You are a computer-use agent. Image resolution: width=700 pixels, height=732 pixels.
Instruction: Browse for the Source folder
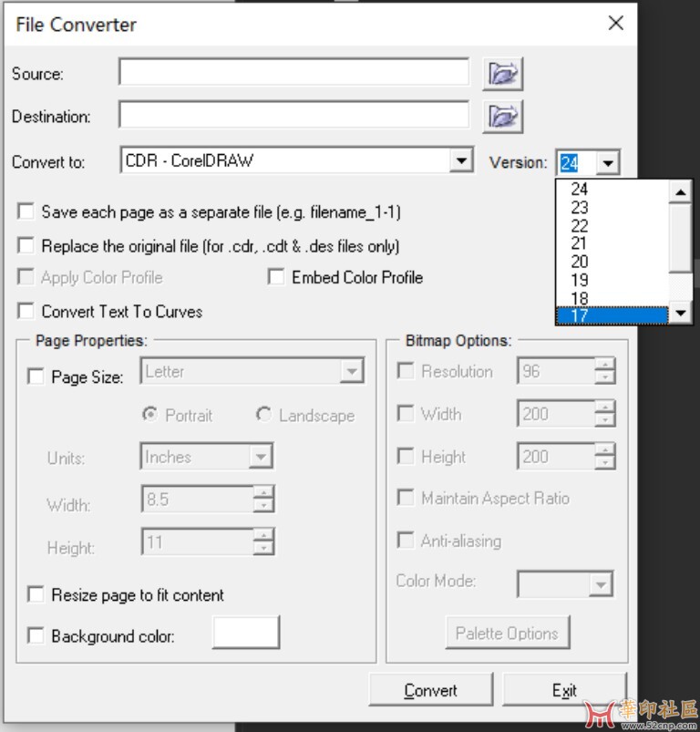[502, 74]
